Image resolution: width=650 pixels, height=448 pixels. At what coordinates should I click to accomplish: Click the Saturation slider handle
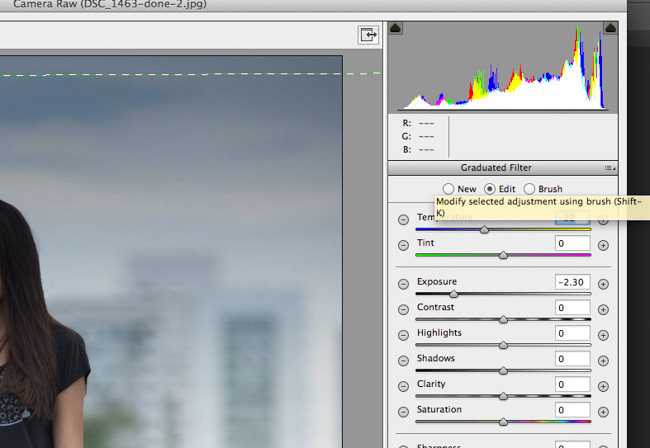(x=503, y=422)
